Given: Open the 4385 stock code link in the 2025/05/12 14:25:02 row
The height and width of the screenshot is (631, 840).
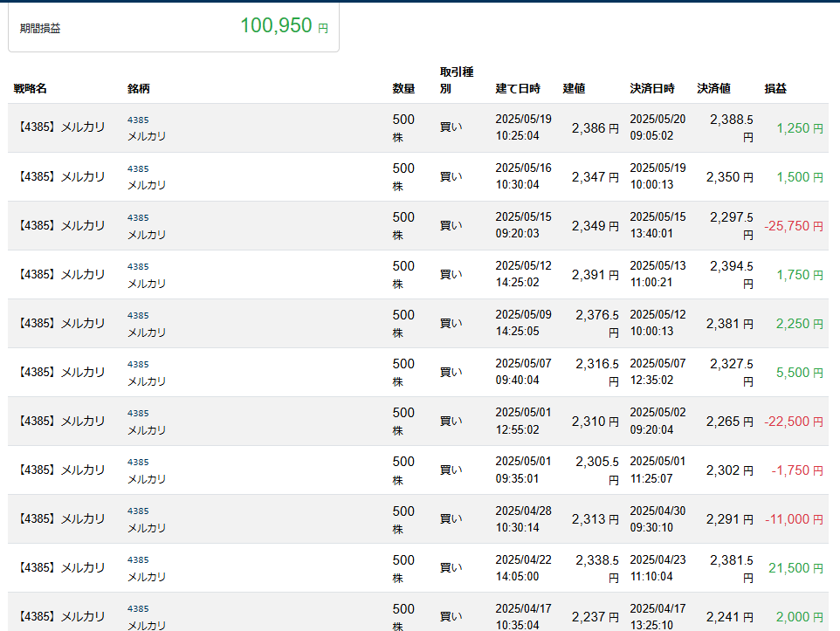Looking at the screenshot, I should click(x=138, y=266).
